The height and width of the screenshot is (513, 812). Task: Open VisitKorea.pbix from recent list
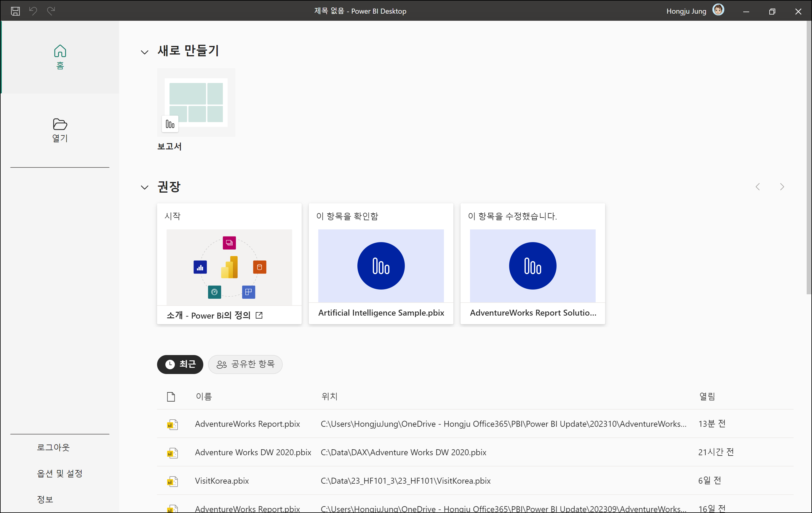click(222, 481)
